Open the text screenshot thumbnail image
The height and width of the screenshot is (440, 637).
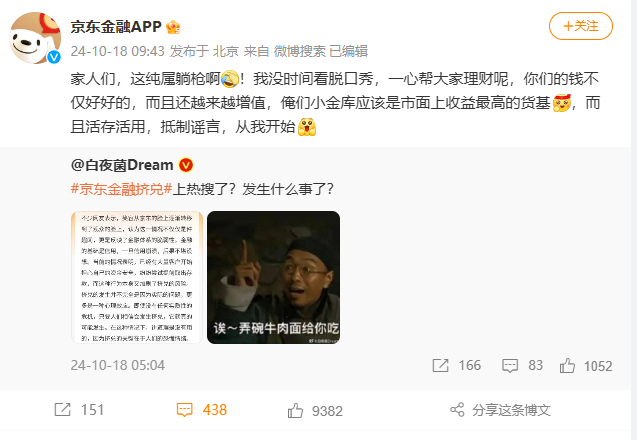(137, 277)
